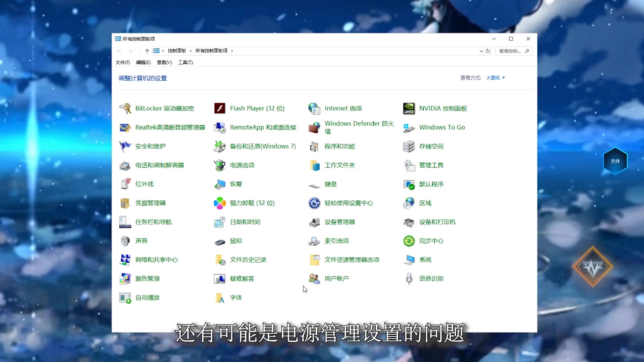This screenshot has height=362, width=644.
Task: Open 字体 (Fonts)
Action: (236, 298)
